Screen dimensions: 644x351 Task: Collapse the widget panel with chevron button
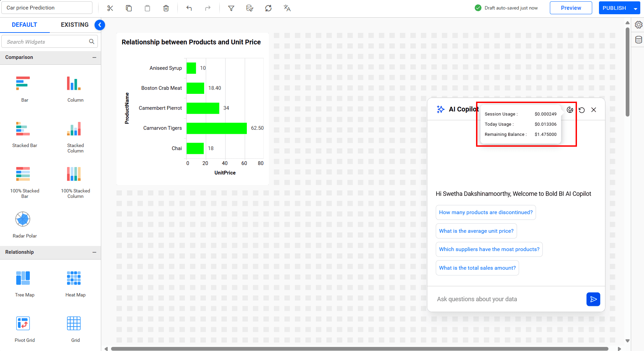coord(100,25)
